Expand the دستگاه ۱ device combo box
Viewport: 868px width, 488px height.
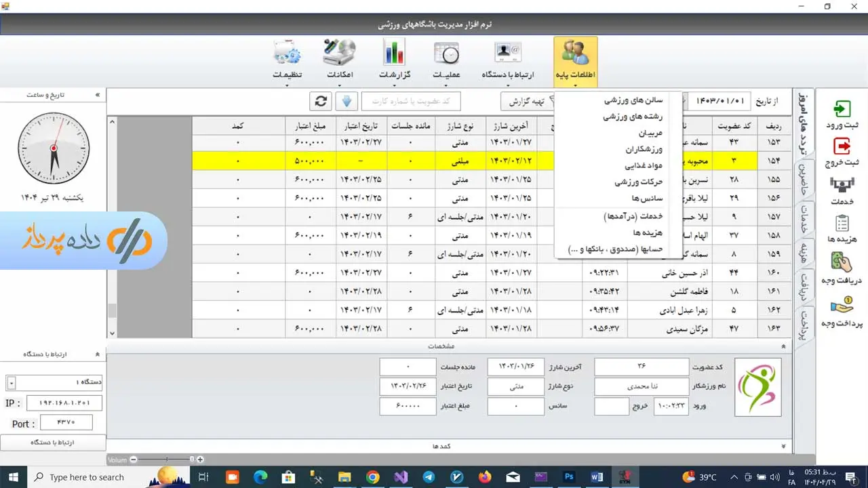pyautogui.click(x=11, y=383)
